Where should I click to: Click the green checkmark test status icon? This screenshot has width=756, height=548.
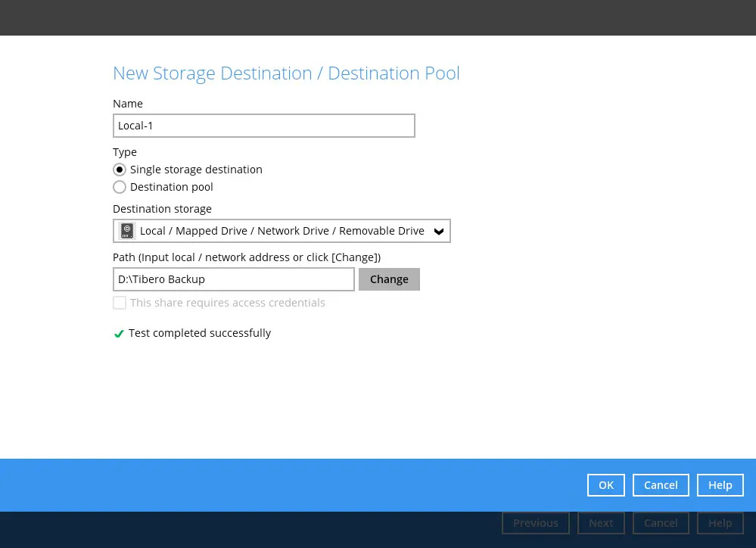tap(119, 334)
